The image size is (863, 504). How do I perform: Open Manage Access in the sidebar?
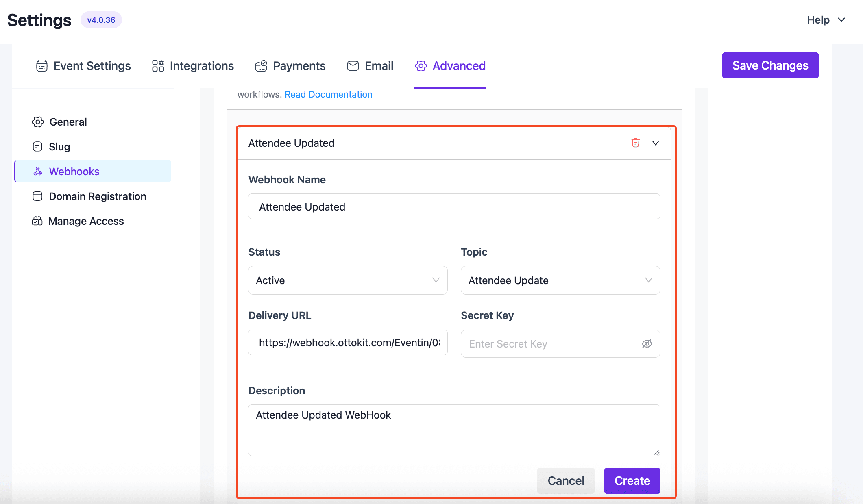pos(93,221)
